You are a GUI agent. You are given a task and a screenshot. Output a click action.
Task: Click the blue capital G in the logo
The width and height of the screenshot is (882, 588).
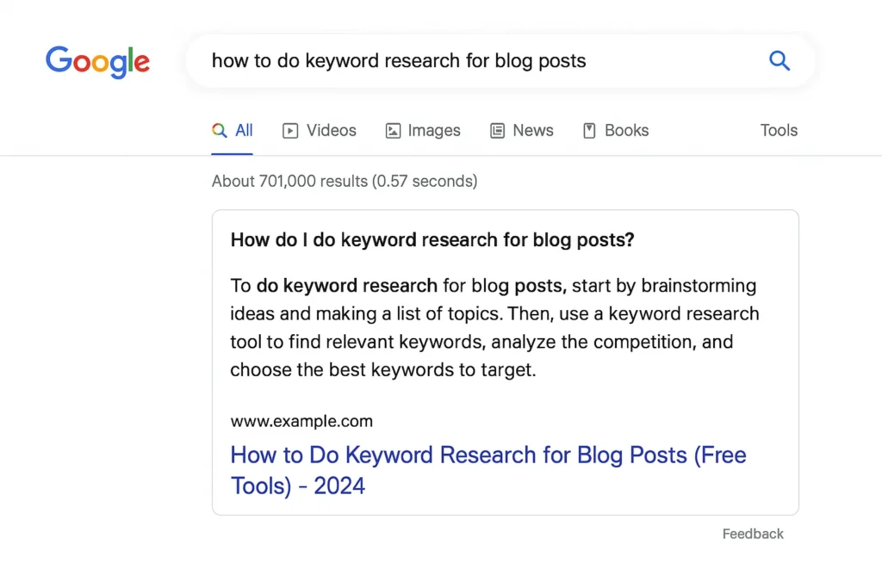coord(58,60)
